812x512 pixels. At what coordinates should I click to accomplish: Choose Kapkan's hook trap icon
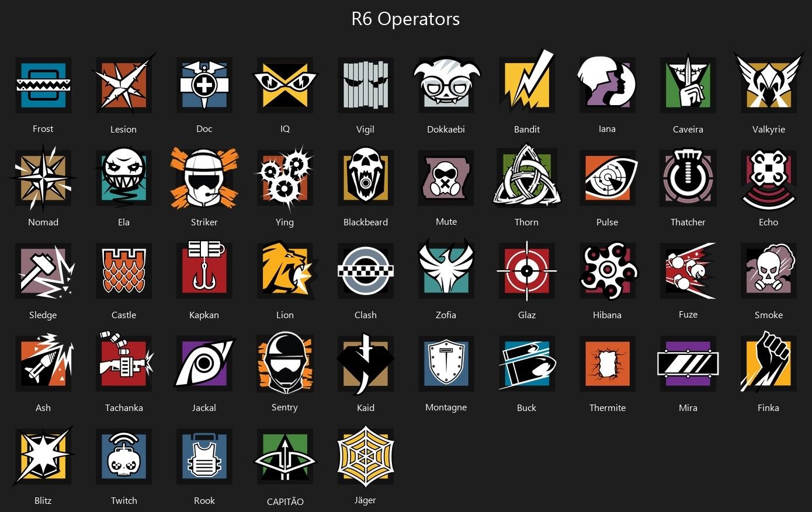tap(204, 270)
